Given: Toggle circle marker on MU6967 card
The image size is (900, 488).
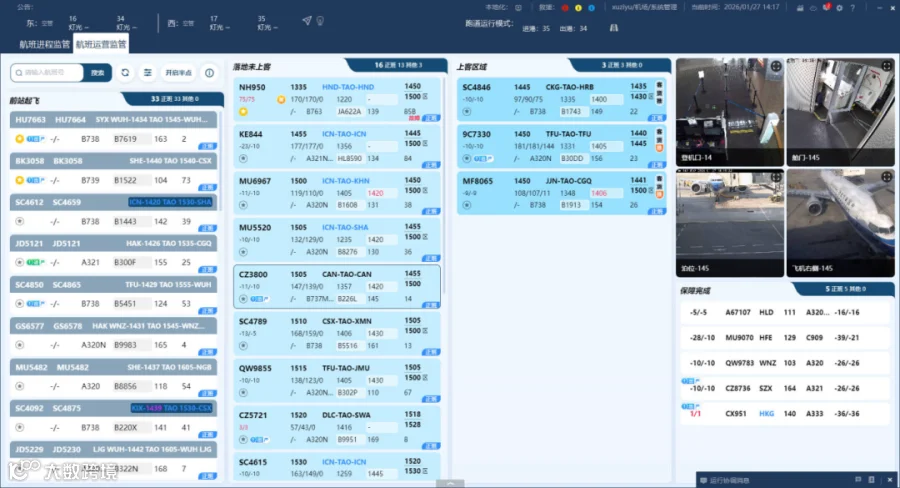Looking at the screenshot, I should [x=243, y=205].
